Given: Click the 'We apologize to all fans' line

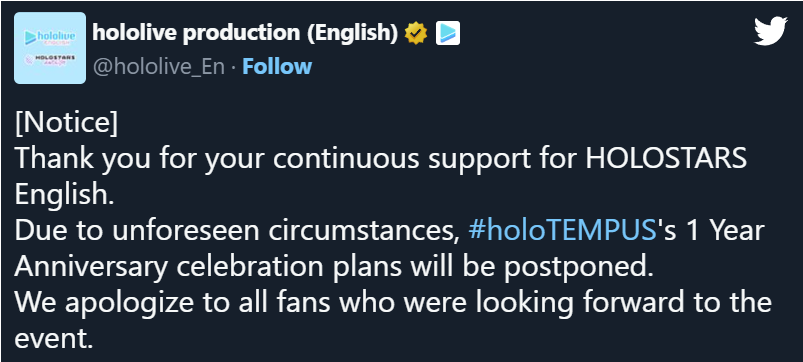Looking at the screenshot, I should click(393, 303).
